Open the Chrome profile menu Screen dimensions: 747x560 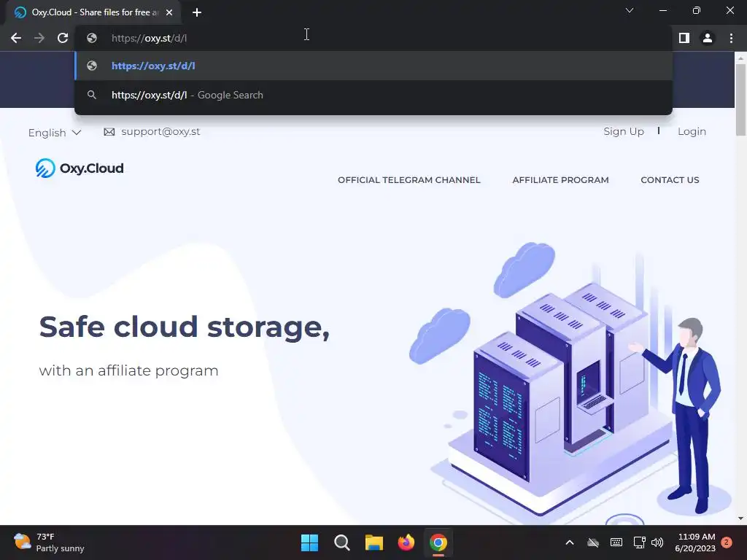point(708,38)
